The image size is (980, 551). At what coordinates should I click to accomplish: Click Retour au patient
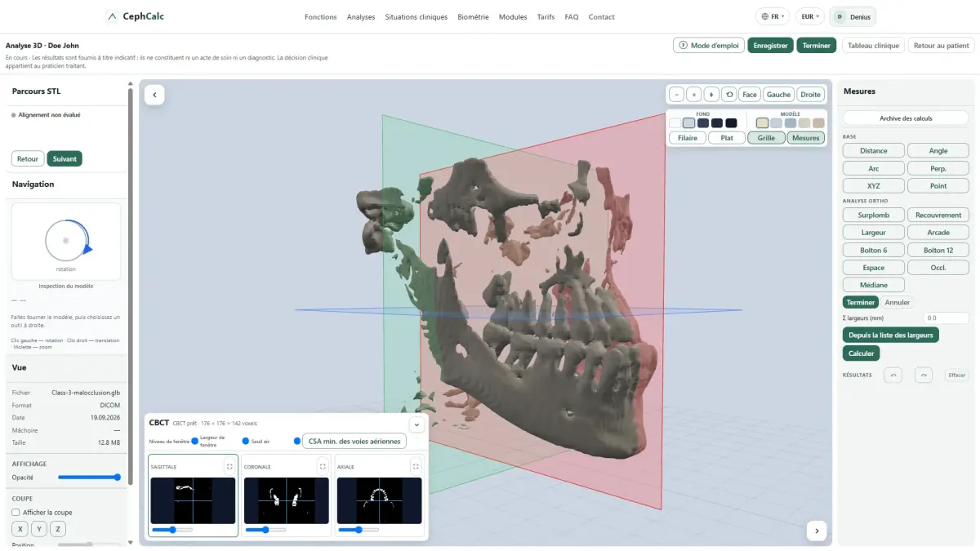click(941, 46)
